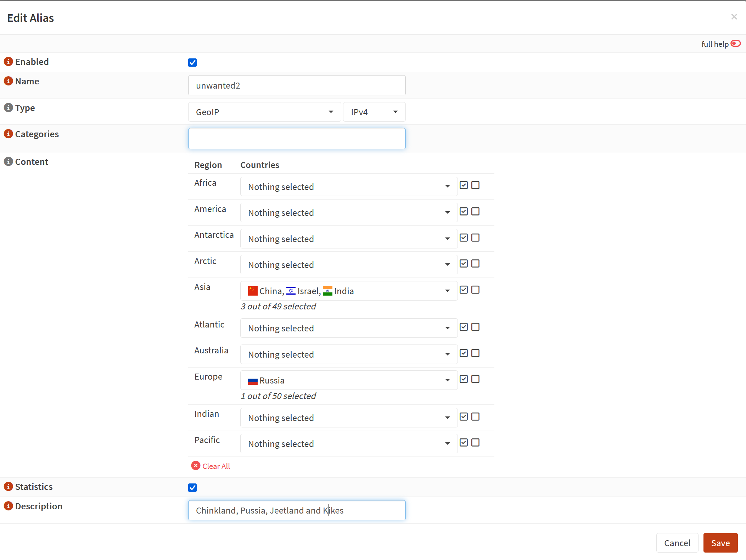Deselect all countries in Australia row

476,353
